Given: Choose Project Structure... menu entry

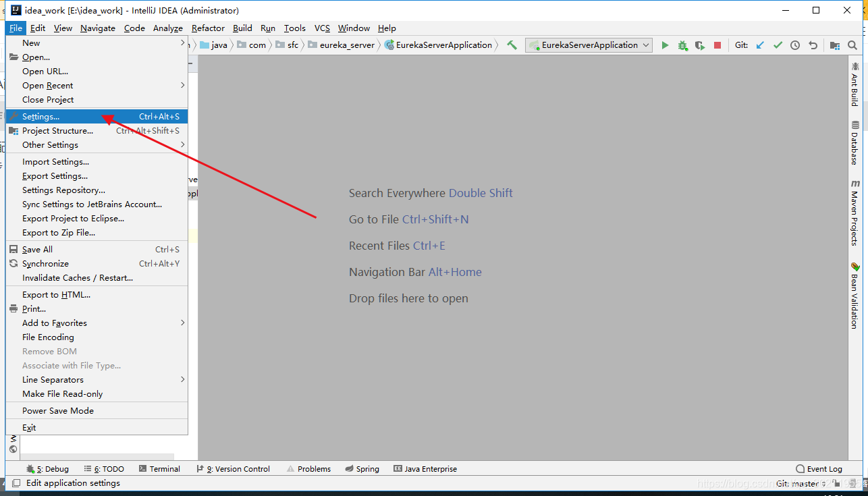Looking at the screenshot, I should (97, 131).
